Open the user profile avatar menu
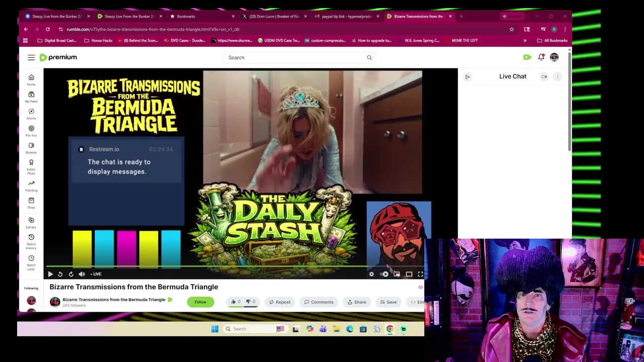This screenshot has width=644, height=362. (554, 57)
